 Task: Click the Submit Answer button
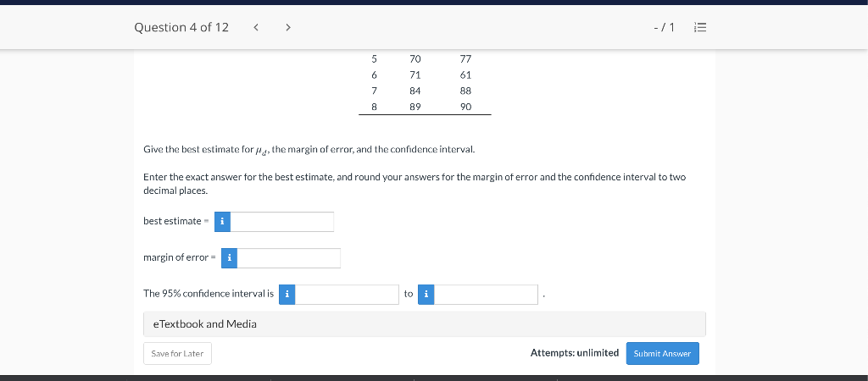663,353
